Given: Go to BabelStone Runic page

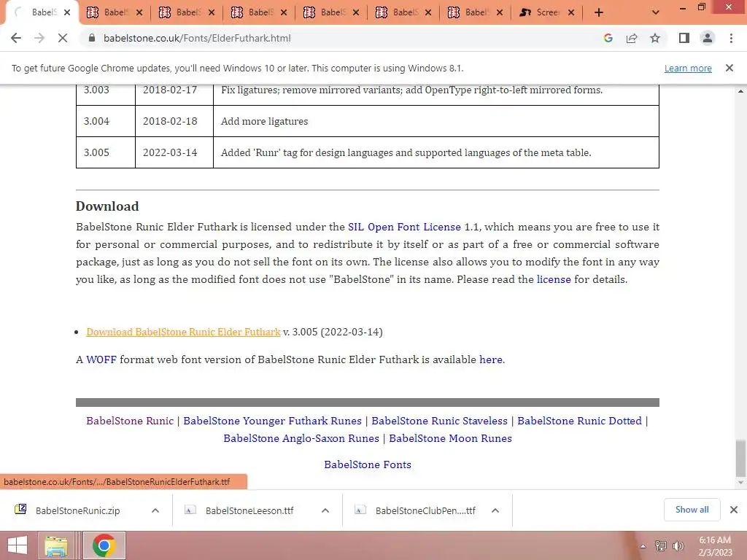Looking at the screenshot, I should (130, 421).
